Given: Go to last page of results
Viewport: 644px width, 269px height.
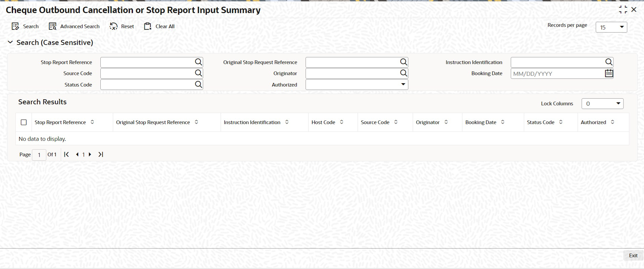Looking at the screenshot, I should click(x=101, y=154).
